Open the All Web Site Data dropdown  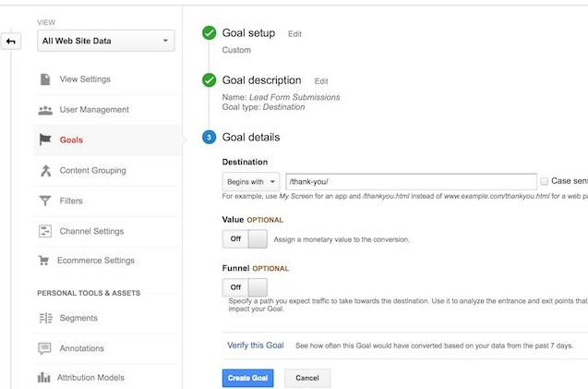pos(105,41)
